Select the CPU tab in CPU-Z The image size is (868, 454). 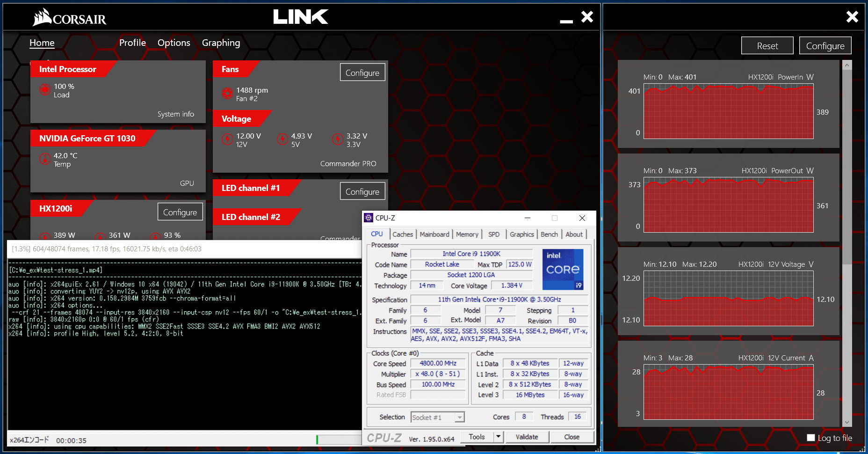click(377, 234)
